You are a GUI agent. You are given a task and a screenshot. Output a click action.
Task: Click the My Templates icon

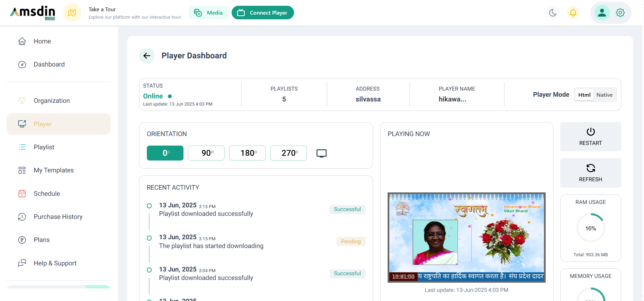pyautogui.click(x=22, y=170)
